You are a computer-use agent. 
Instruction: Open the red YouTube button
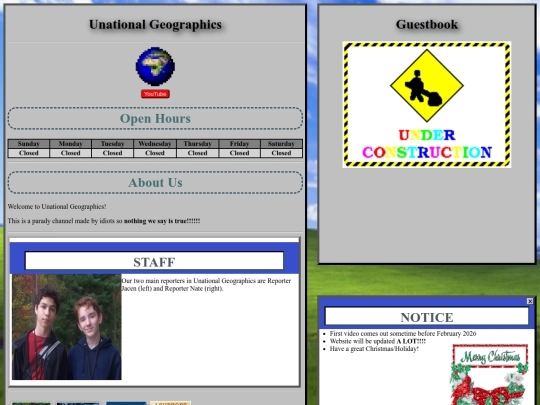click(155, 94)
